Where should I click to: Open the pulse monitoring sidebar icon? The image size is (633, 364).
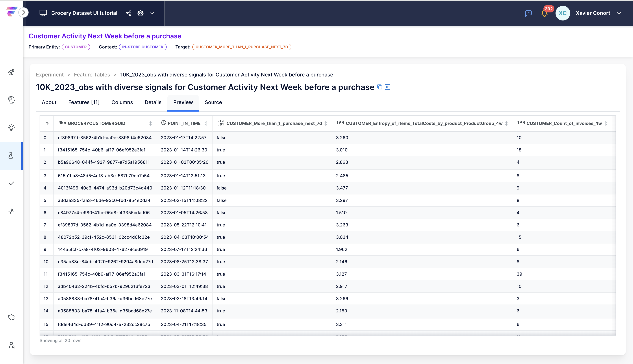[x=11, y=211]
